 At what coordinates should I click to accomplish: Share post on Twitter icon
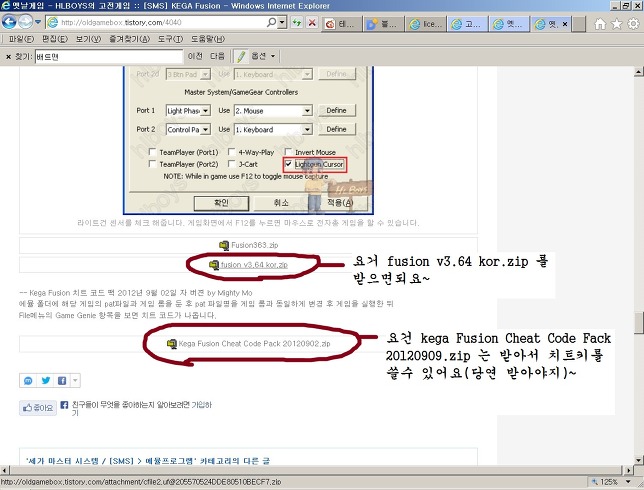pos(46,381)
